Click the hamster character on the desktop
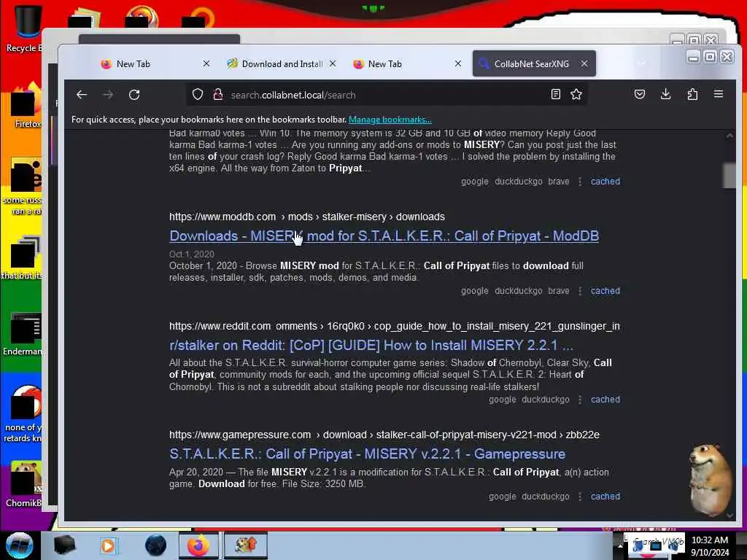This screenshot has width=747, height=560. (x=710, y=480)
